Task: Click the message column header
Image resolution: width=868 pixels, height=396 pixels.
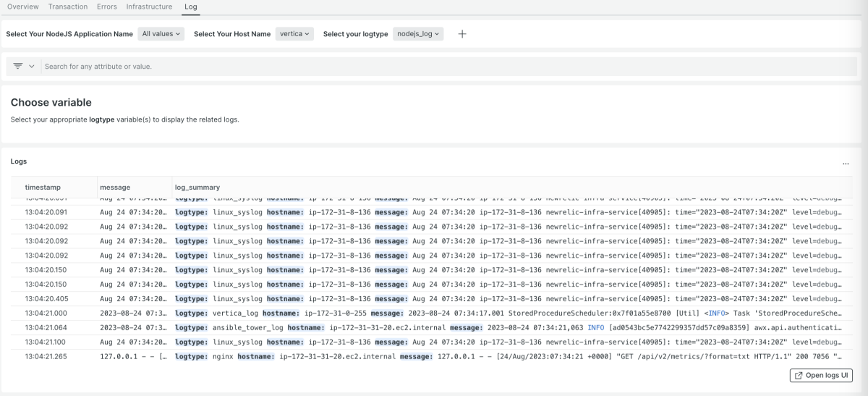Action: point(115,187)
